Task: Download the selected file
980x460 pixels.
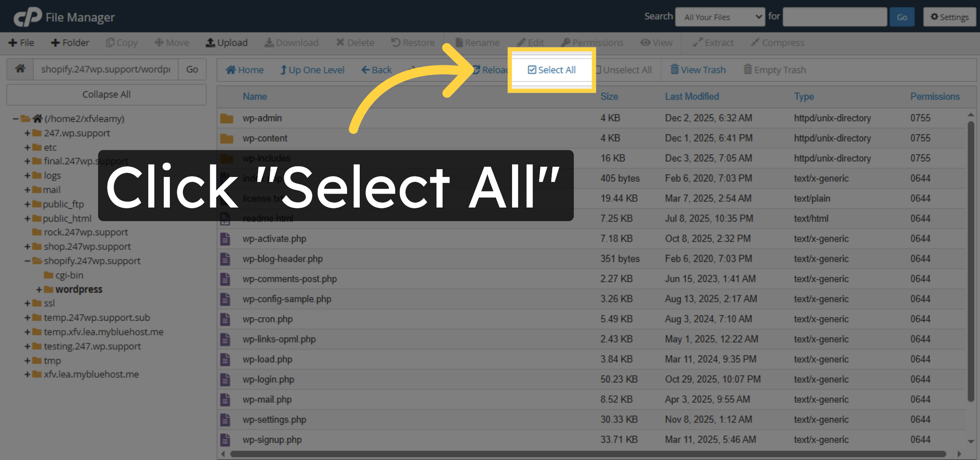Action: click(292, 42)
